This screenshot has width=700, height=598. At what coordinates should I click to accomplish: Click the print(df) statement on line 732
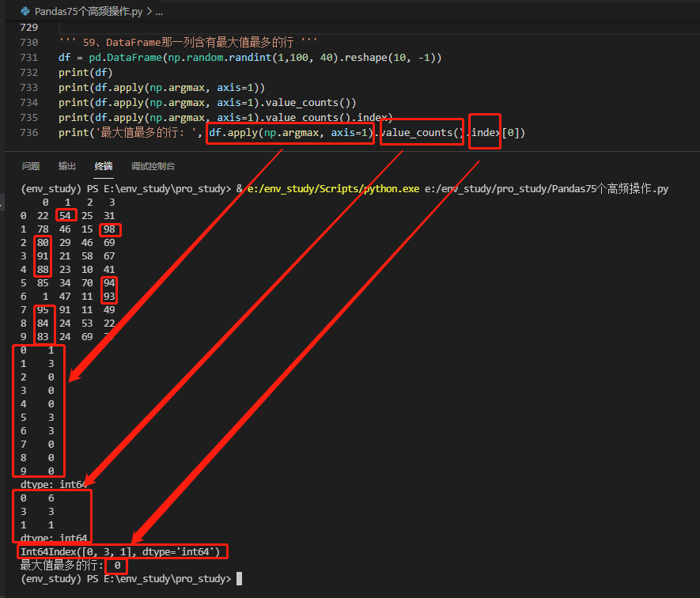[x=85, y=72]
